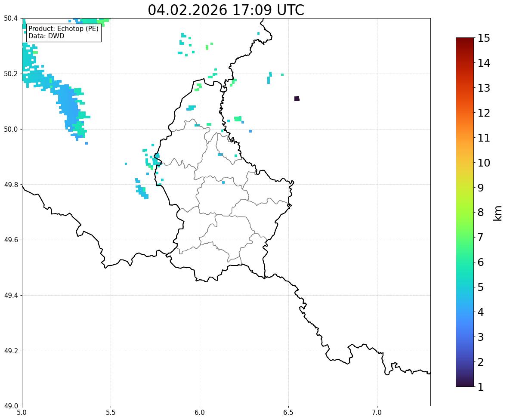Click the colorbar tick label "7"
The width and height of the screenshot is (507, 420).
[480, 237]
